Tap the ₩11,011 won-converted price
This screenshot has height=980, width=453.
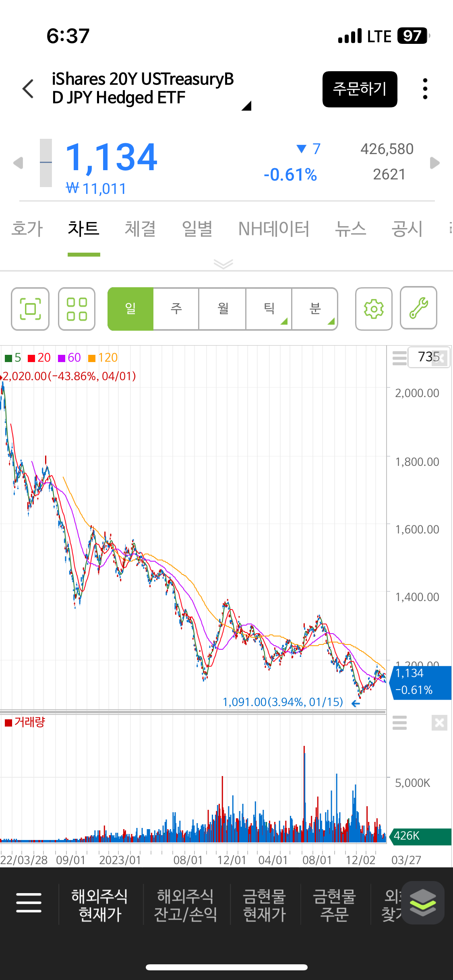96,189
